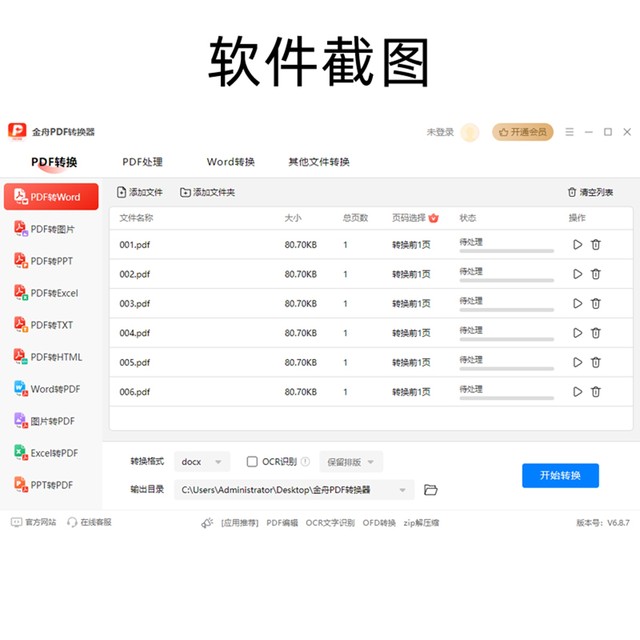Open recommended app PDF编辑
Image resolution: width=640 pixels, height=640 pixels.
[282, 523]
